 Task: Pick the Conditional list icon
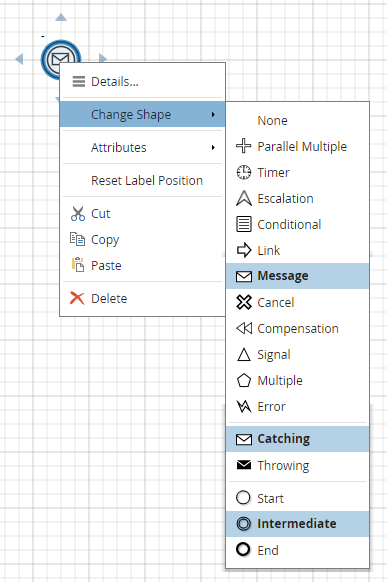[x=243, y=224]
